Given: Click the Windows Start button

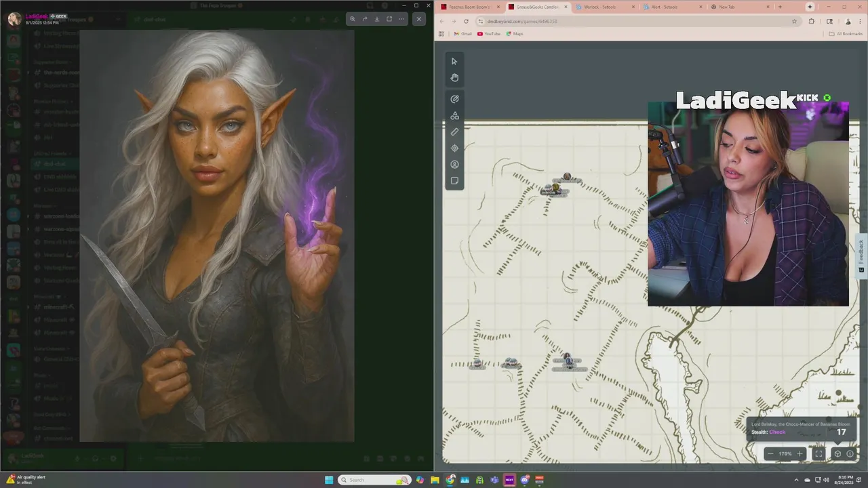Looking at the screenshot, I should pyautogui.click(x=329, y=480).
